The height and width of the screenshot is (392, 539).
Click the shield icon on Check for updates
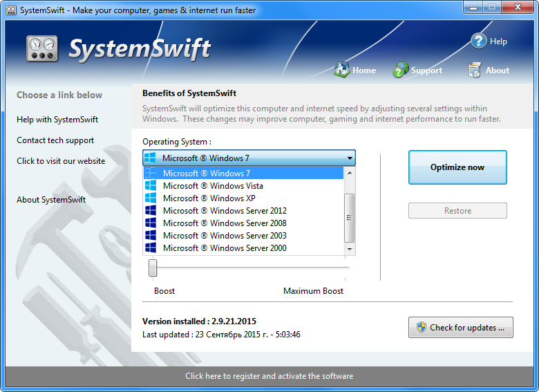point(421,327)
